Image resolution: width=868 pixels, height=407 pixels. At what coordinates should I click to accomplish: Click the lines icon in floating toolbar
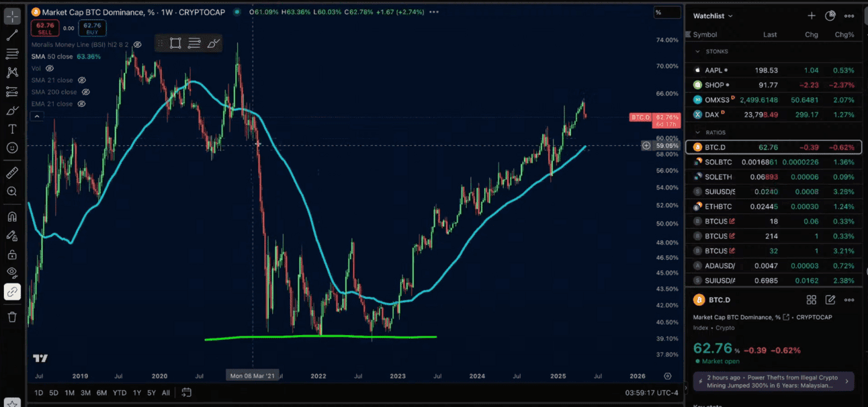[x=194, y=44]
